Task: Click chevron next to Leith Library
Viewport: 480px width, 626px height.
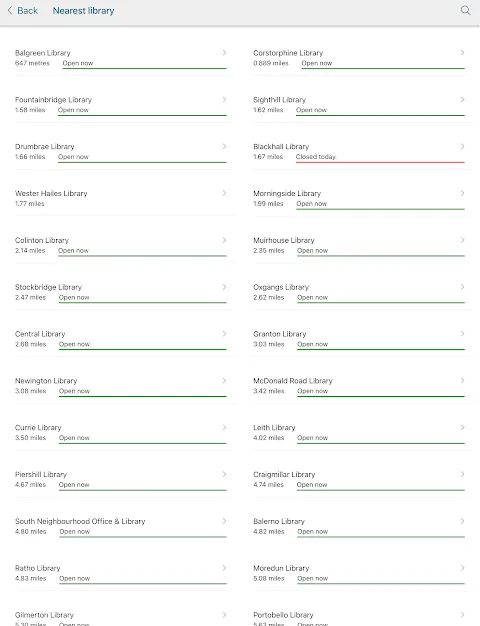Action: (x=462, y=428)
